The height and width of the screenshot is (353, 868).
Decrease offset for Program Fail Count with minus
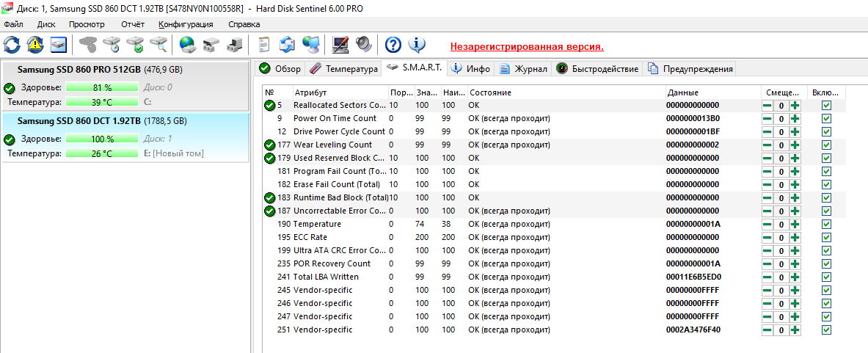767,172
